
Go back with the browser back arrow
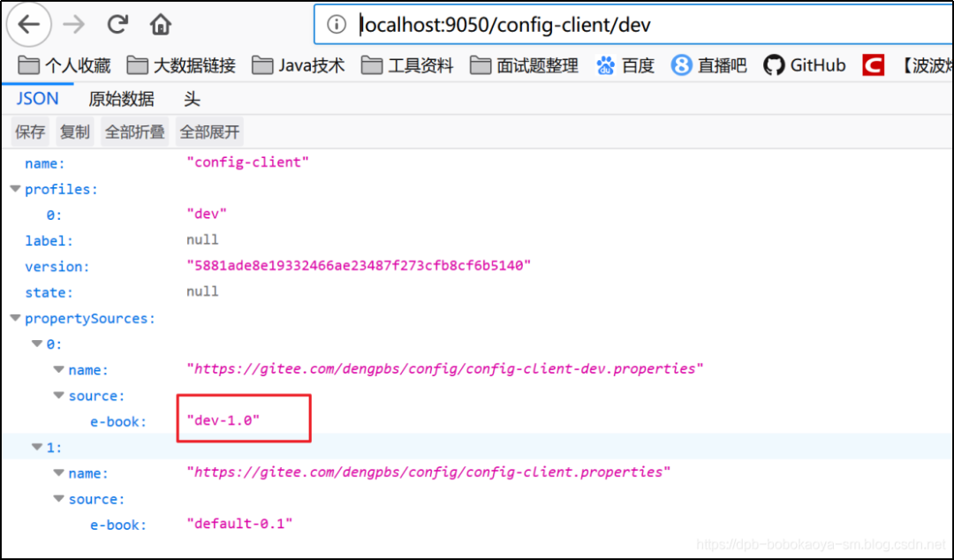point(28,25)
